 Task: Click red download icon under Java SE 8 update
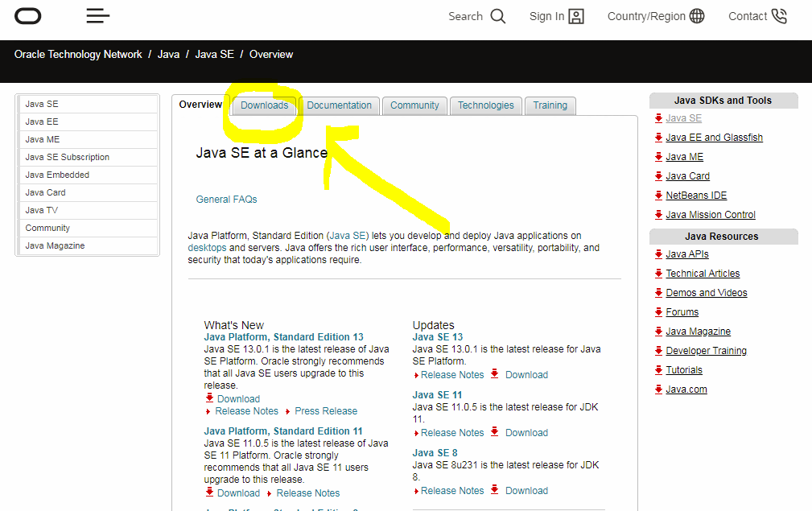coord(495,490)
